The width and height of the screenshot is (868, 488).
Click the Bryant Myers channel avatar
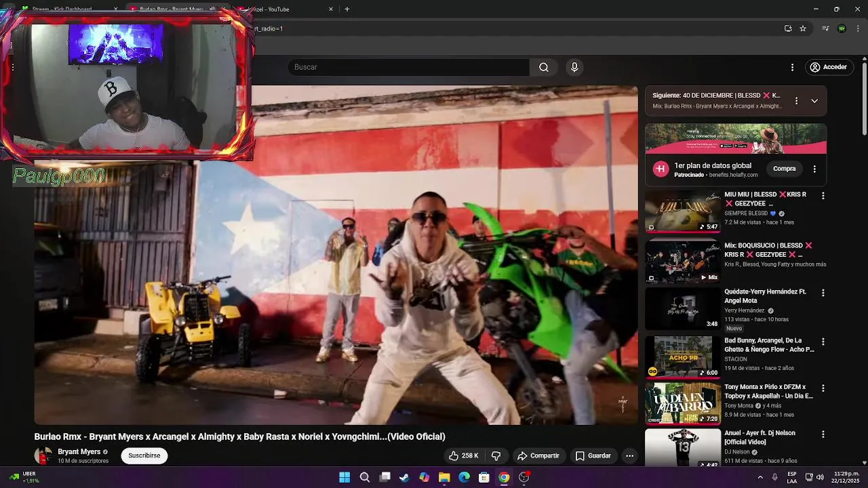click(x=43, y=455)
